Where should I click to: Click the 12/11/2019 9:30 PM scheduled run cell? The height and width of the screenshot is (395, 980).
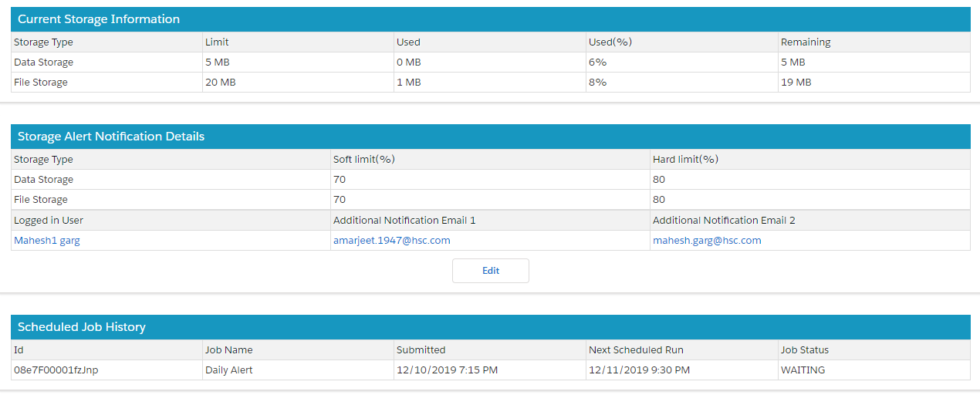point(639,370)
